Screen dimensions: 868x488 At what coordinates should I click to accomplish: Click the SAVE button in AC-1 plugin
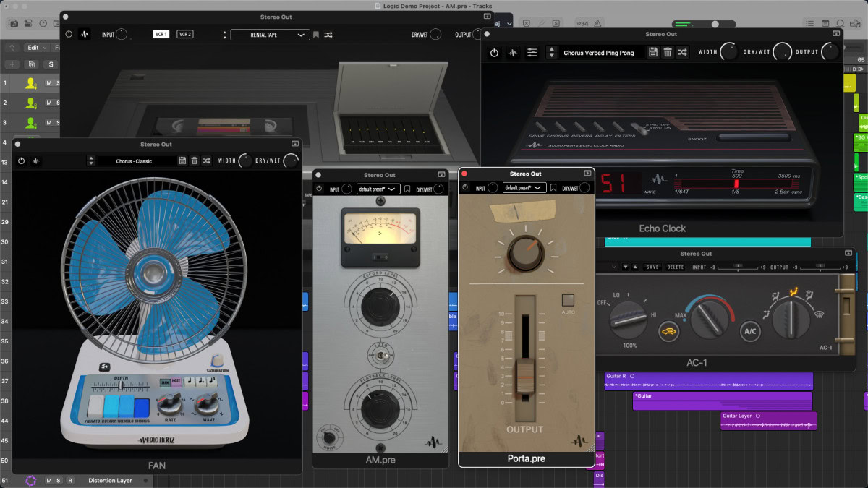(652, 267)
